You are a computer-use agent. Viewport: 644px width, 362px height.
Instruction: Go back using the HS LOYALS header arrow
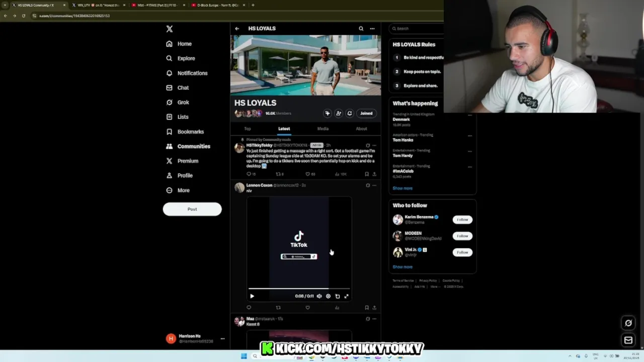pyautogui.click(x=237, y=29)
